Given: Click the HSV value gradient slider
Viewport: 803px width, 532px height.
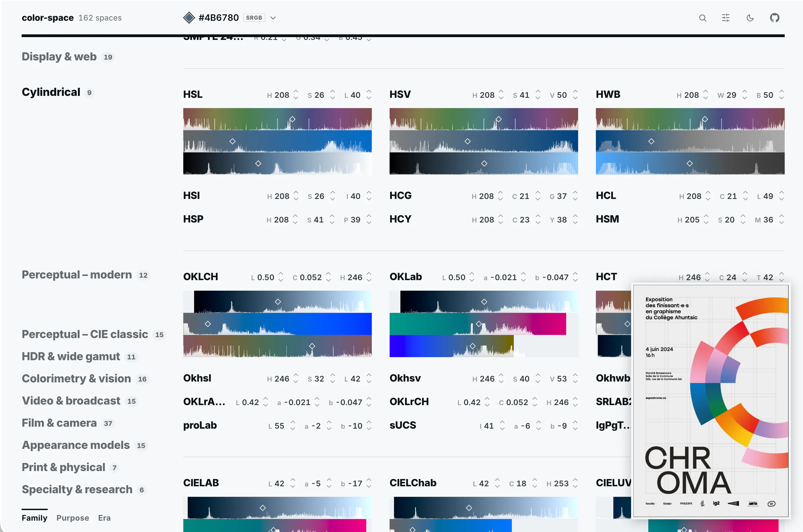Looking at the screenshot, I should click(x=484, y=163).
